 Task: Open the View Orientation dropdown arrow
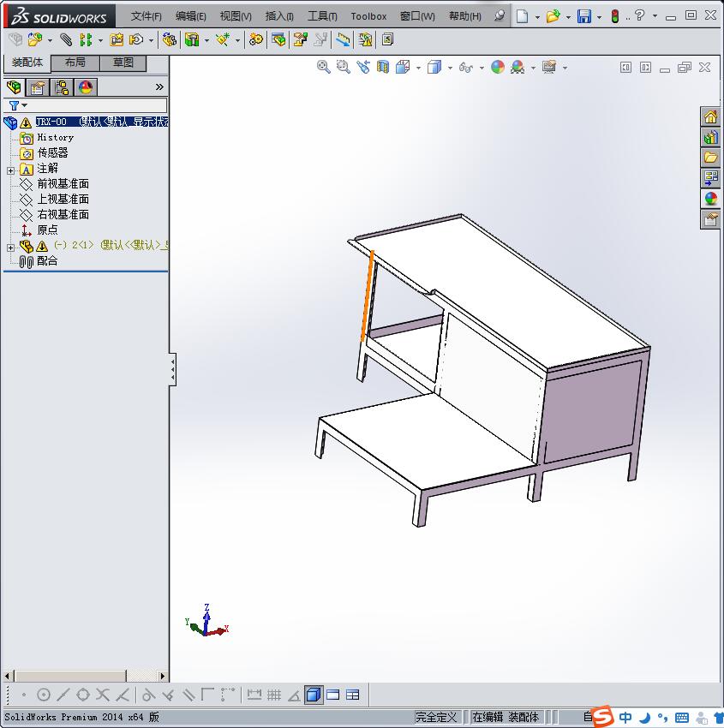click(418, 69)
